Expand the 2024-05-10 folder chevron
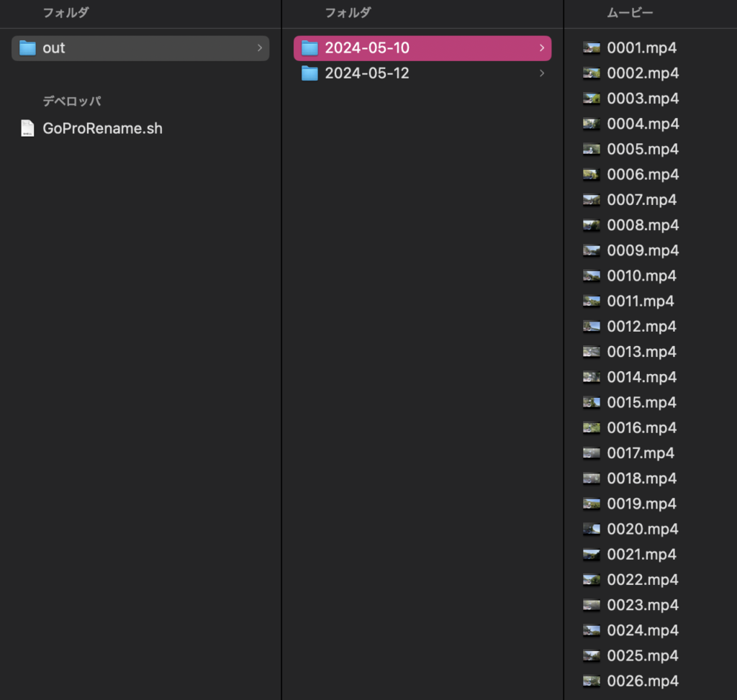The image size is (737, 700). (541, 48)
